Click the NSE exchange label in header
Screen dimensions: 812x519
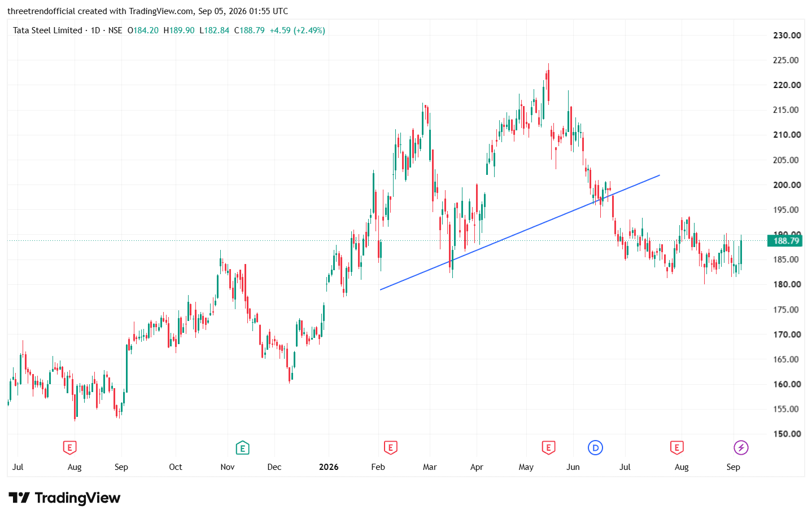pyautogui.click(x=115, y=30)
